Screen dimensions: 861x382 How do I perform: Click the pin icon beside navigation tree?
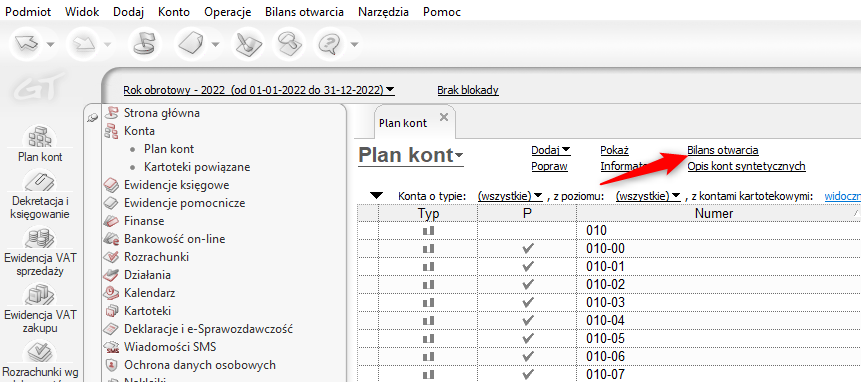(x=93, y=117)
